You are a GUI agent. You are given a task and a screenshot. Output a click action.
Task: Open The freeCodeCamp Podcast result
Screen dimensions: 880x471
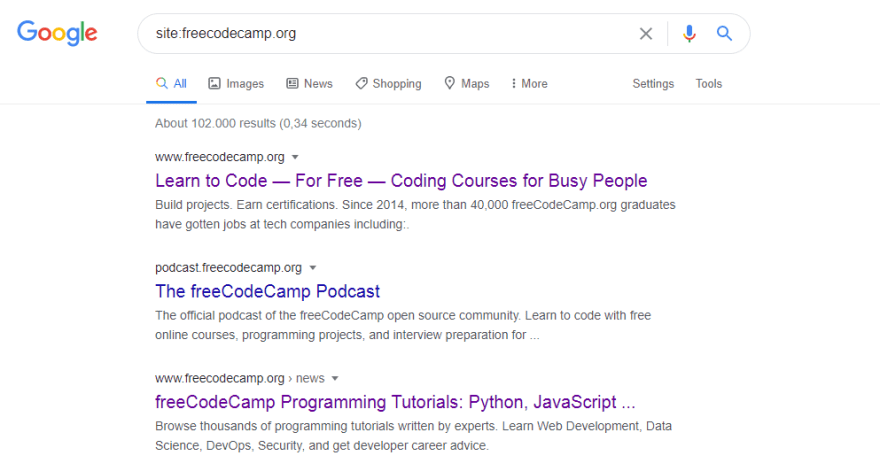[x=267, y=292]
